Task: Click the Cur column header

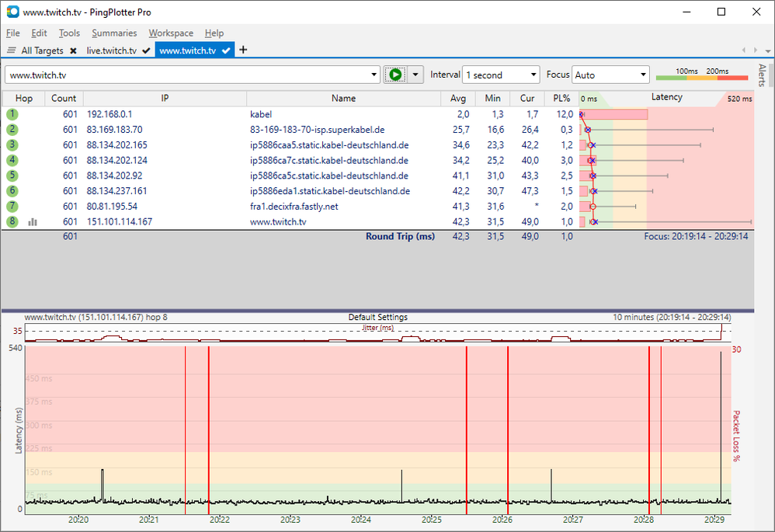Action: pos(527,99)
